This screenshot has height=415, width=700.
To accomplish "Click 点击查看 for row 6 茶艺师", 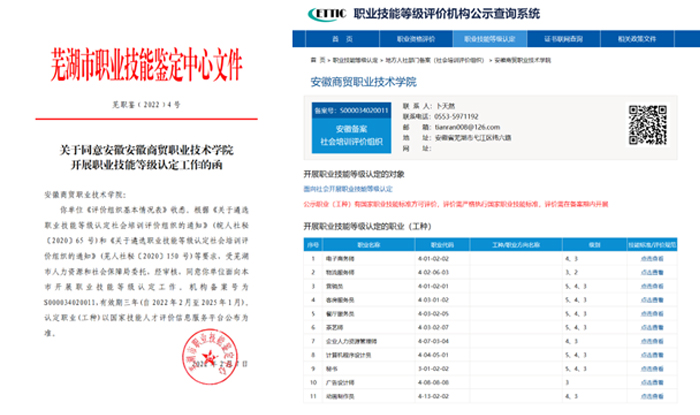I will tap(652, 328).
